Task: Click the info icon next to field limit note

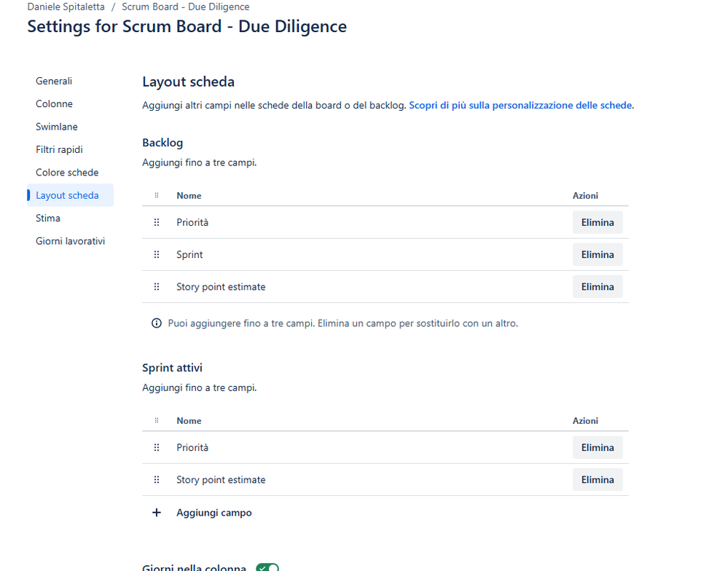Action: [157, 323]
